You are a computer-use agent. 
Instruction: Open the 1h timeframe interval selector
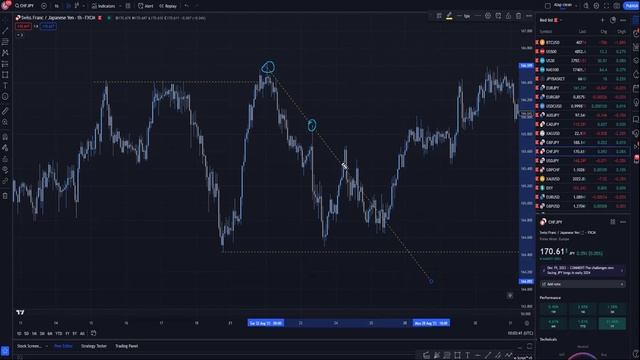coord(57,6)
